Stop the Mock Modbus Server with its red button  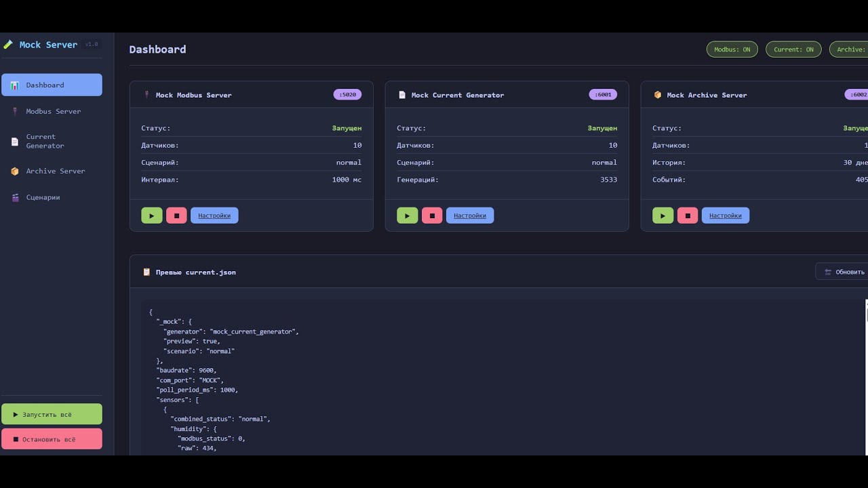[x=176, y=216]
